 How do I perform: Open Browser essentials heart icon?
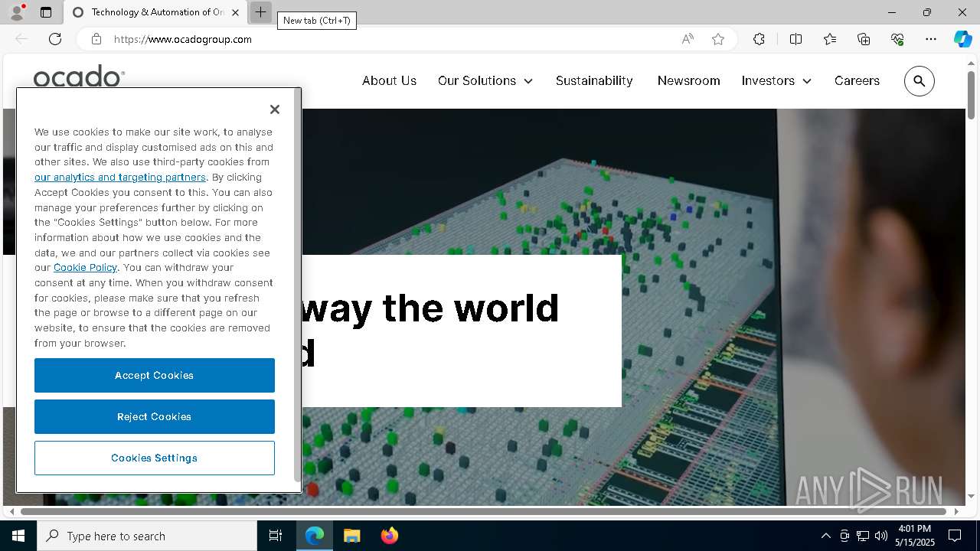(x=897, y=39)
